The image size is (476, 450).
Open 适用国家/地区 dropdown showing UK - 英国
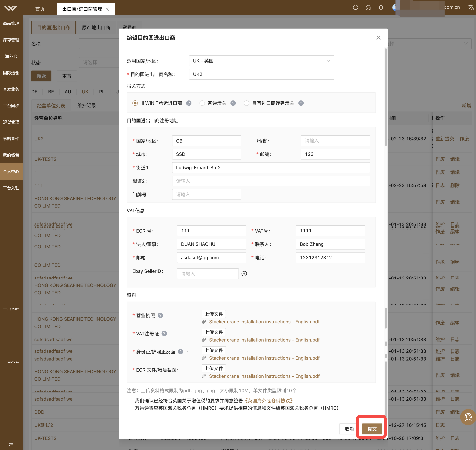(262, 61)
